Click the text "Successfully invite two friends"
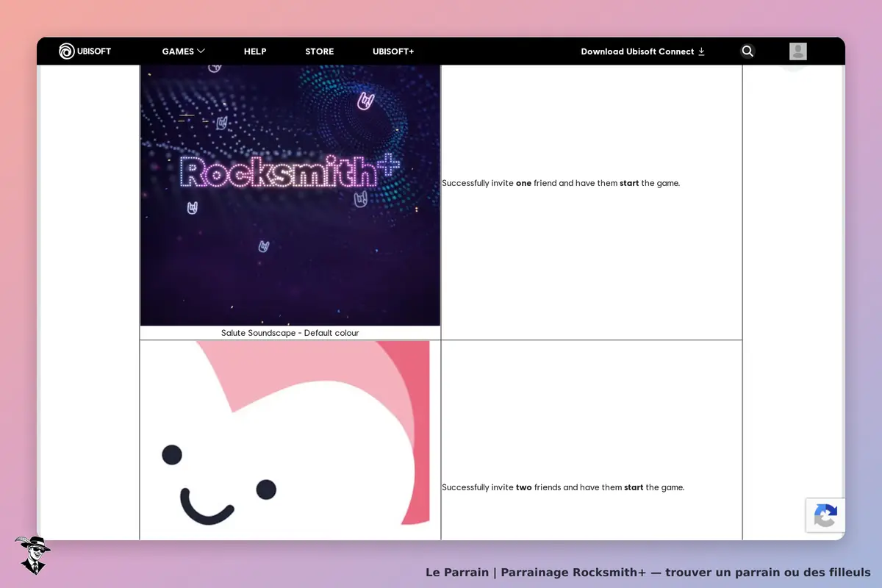 [501, 487]
